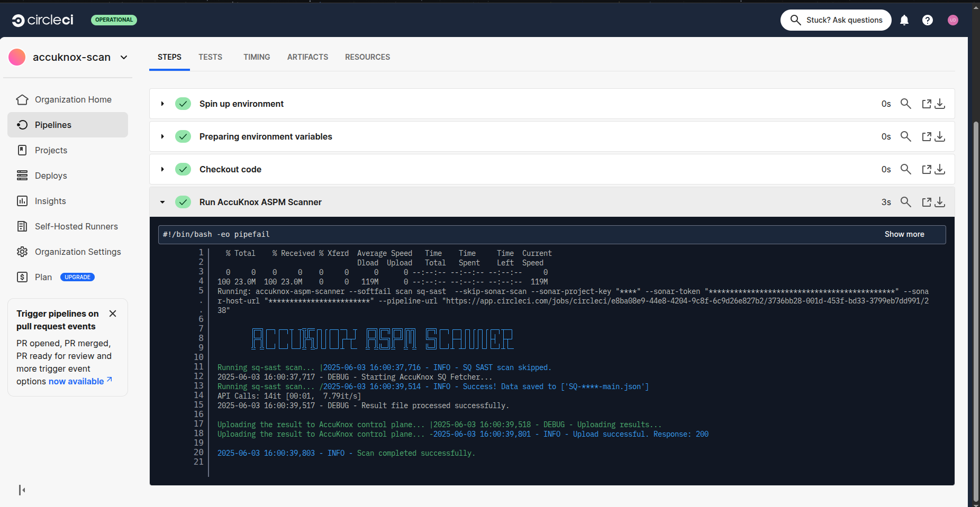Click the Self-Hosted Runners icon

point(22,226)
